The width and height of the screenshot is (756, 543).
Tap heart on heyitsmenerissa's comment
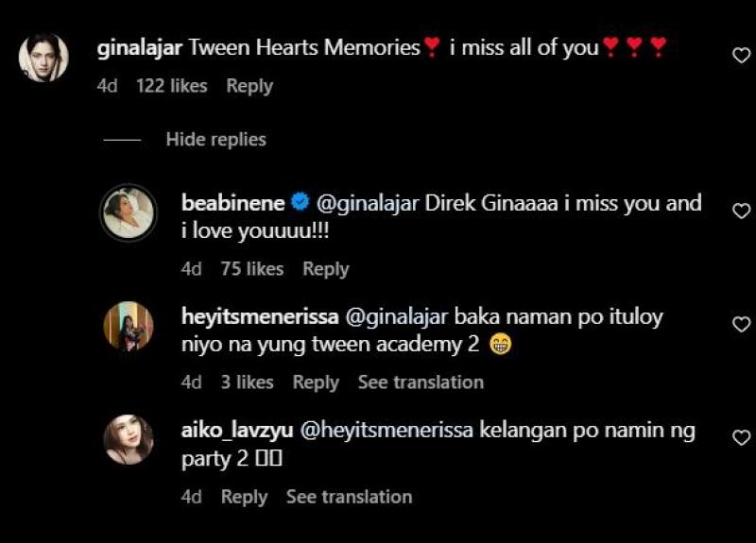tap(742, 324)
